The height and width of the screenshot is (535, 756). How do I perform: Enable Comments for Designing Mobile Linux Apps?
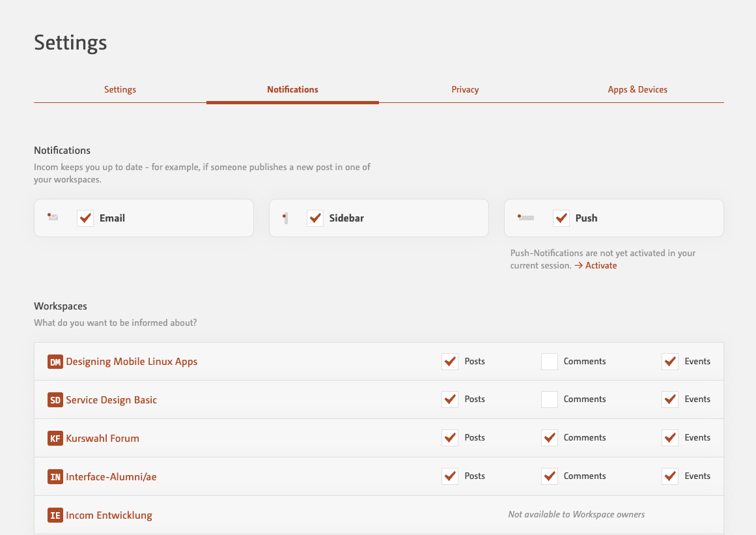550,361
